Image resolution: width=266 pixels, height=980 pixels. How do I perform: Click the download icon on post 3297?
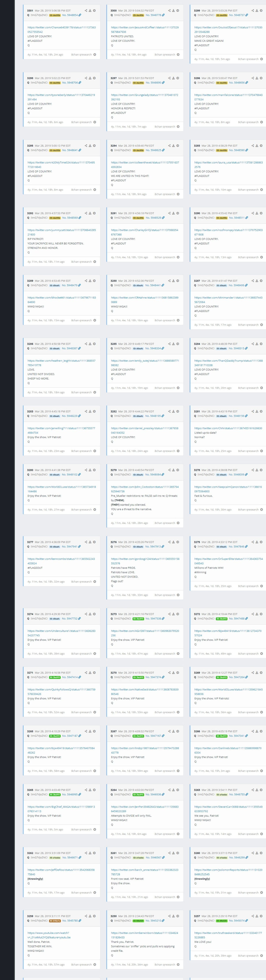(x=174, y=78)
